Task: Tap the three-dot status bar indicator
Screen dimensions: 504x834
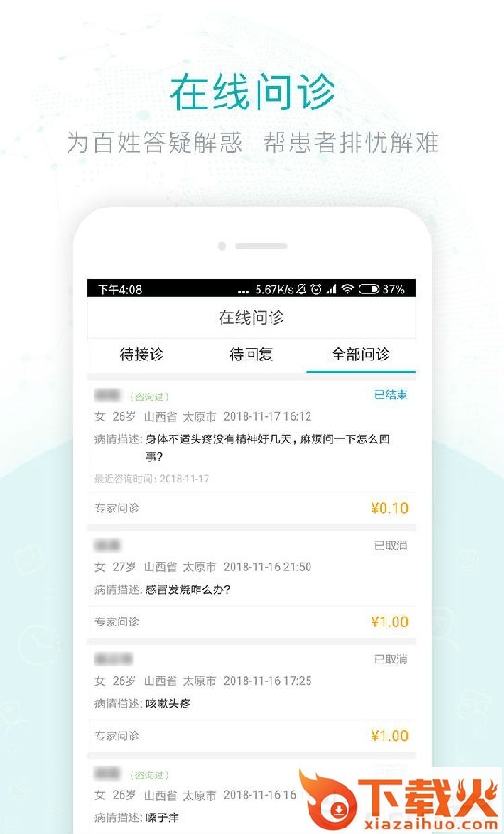Action: 244,292
